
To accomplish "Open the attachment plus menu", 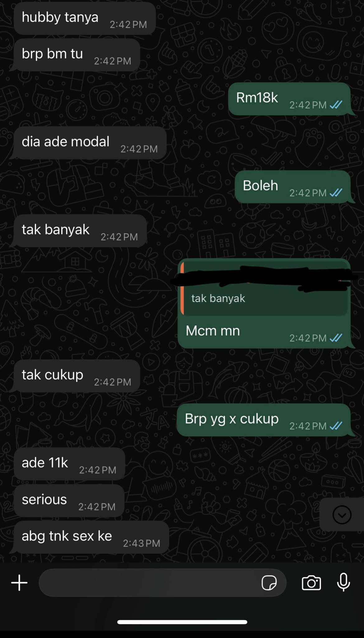I will coord(19,583).
